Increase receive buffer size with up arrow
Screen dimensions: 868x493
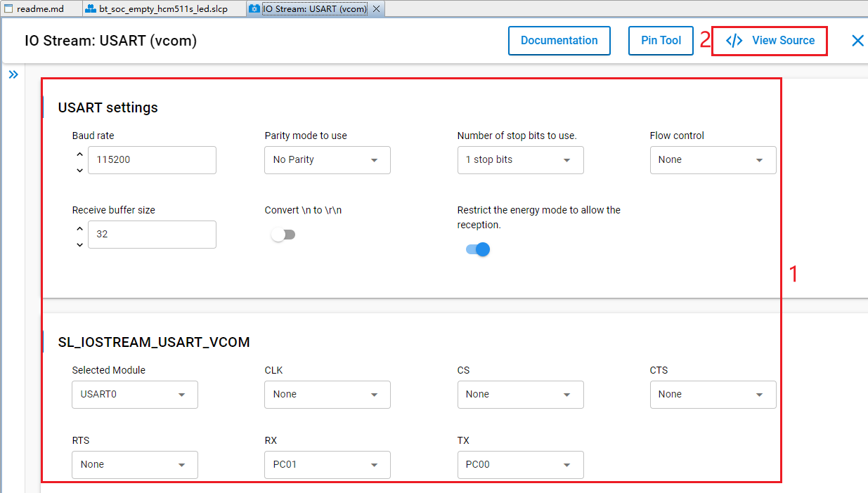79,228
